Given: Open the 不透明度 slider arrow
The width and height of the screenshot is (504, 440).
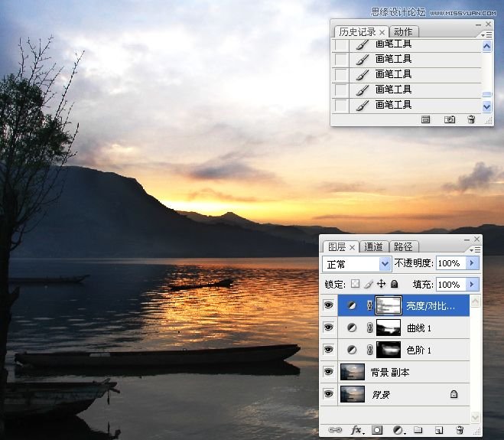Looking at the screenshot, I should [472, 263].
